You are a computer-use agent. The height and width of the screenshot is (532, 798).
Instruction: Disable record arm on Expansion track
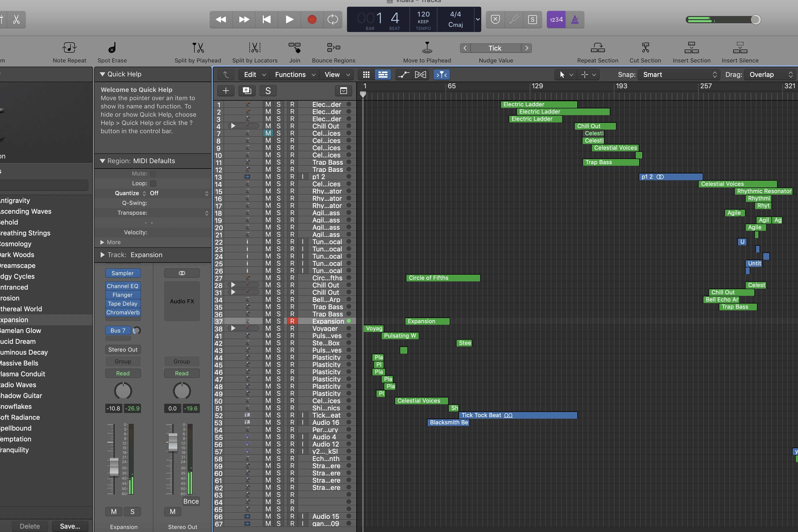[292, 321]
